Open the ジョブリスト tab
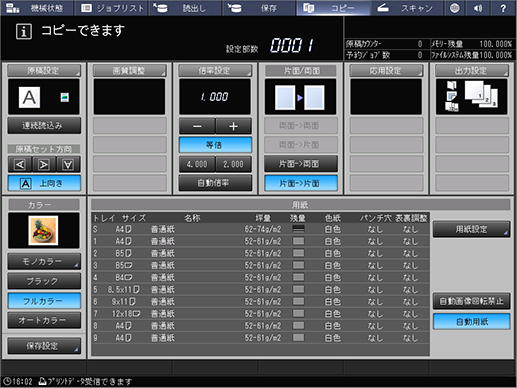Image resolution: width=517 pixels, height=388 pixels. [x=112, y=8]
